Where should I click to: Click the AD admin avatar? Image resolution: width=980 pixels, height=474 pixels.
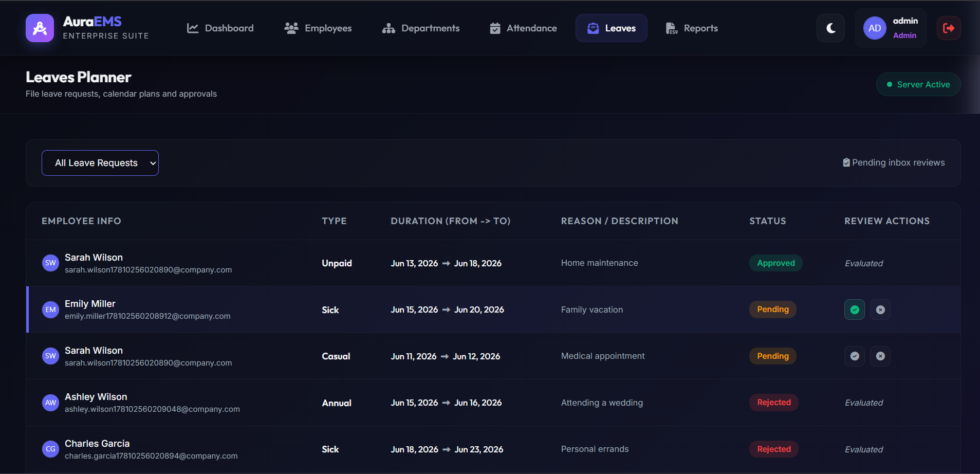(875, 28)
